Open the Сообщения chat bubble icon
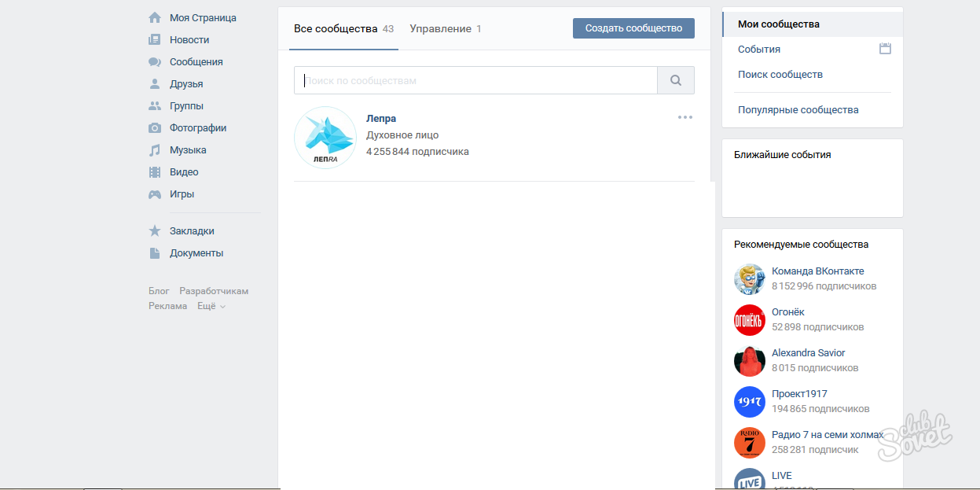980x490 pixels. point(155,61)
